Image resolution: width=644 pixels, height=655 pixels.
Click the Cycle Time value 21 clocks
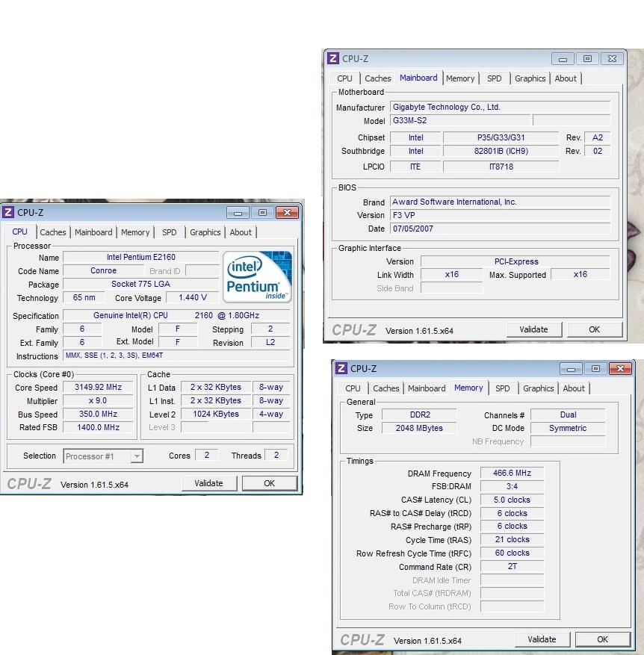point(512,539)
